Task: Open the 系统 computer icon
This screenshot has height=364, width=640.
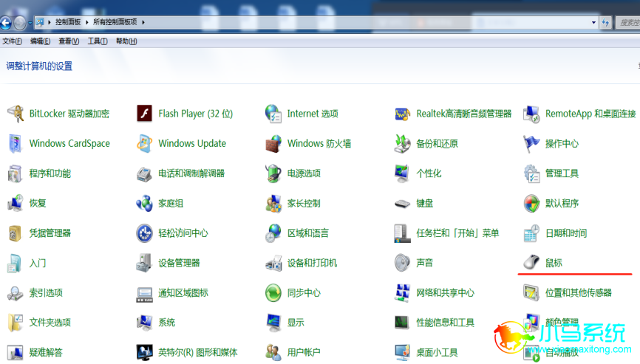Action: coord(145,323)
